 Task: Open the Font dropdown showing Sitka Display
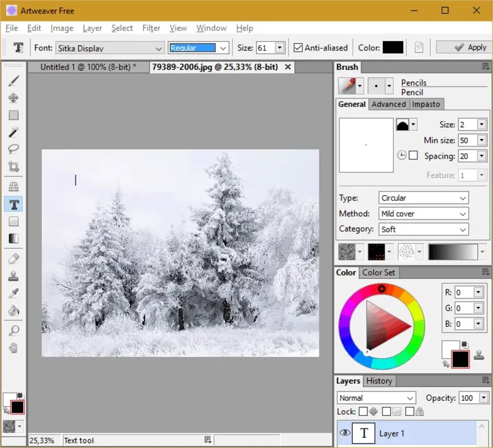110,48
